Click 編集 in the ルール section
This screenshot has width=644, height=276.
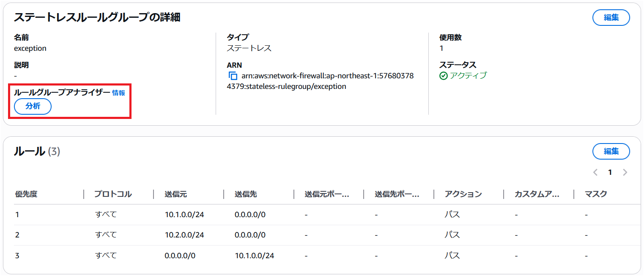tap(611, 151)
